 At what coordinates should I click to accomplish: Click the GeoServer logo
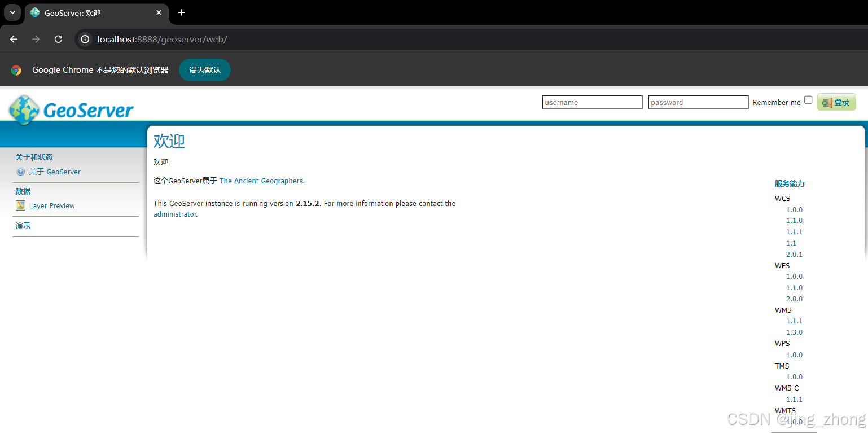[x=71, y=109]
